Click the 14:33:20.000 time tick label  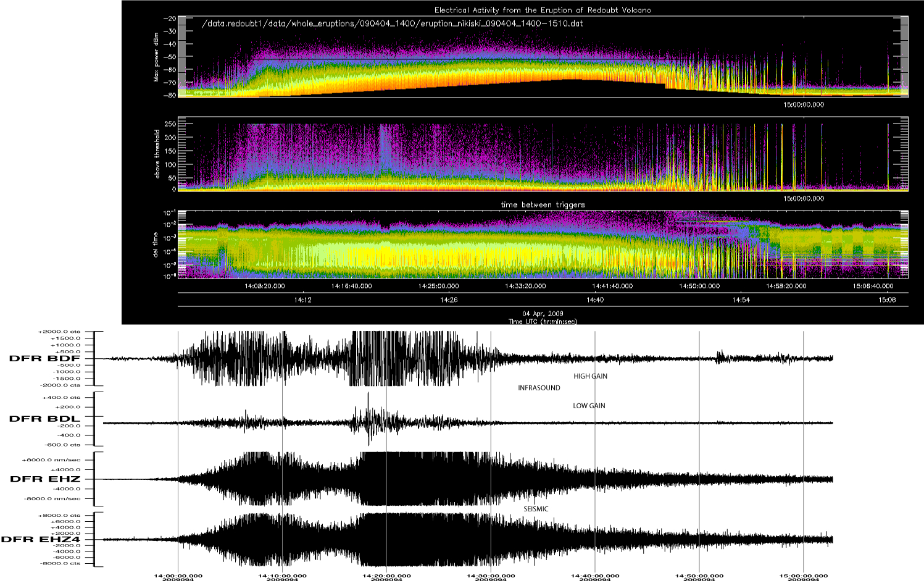point(525,286)
